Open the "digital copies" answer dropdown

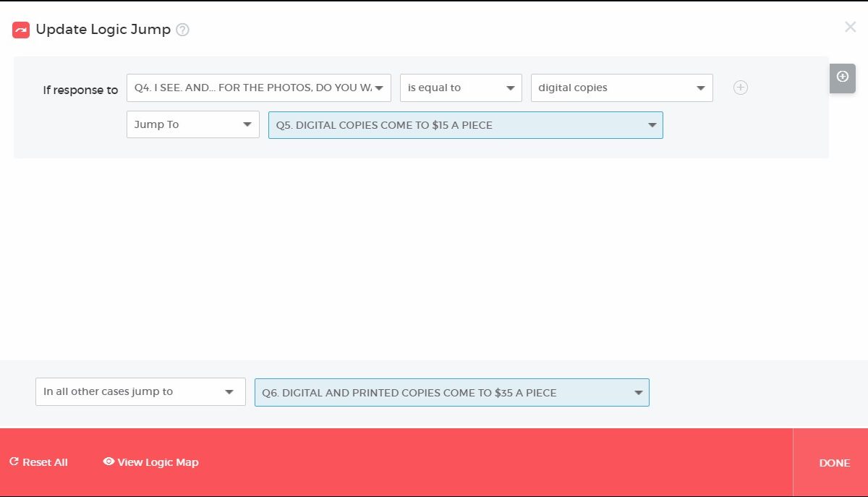point(621,88)
